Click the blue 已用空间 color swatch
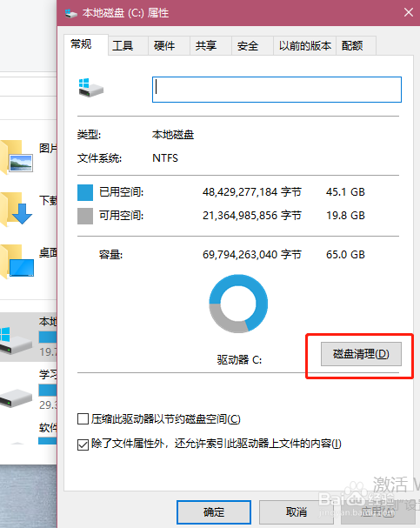The height and width of the screenshot is (528, 420). (x=85, y=192)
